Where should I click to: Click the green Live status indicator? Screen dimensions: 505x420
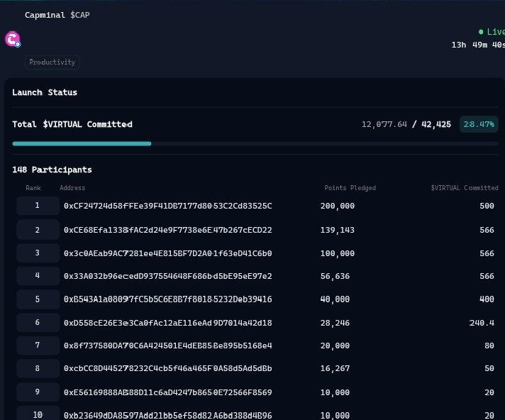coord(492,31)
